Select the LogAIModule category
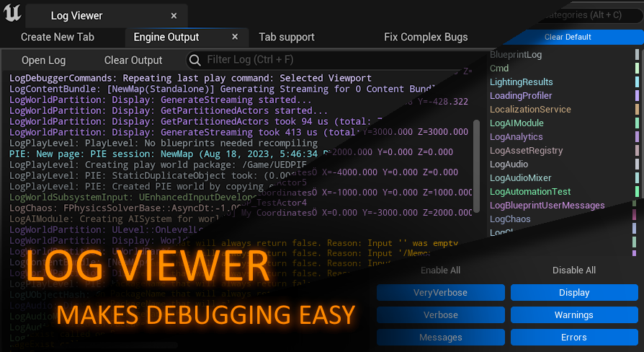 [516, 123]
